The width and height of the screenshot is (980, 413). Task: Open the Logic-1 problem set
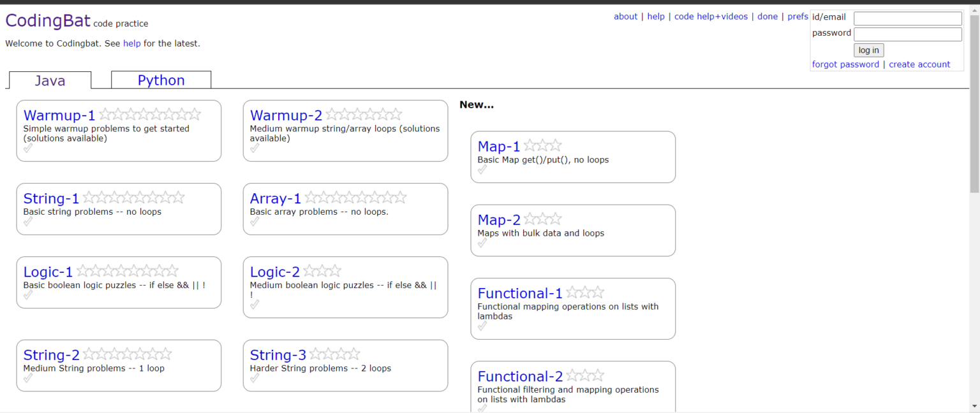coord(48,272)
